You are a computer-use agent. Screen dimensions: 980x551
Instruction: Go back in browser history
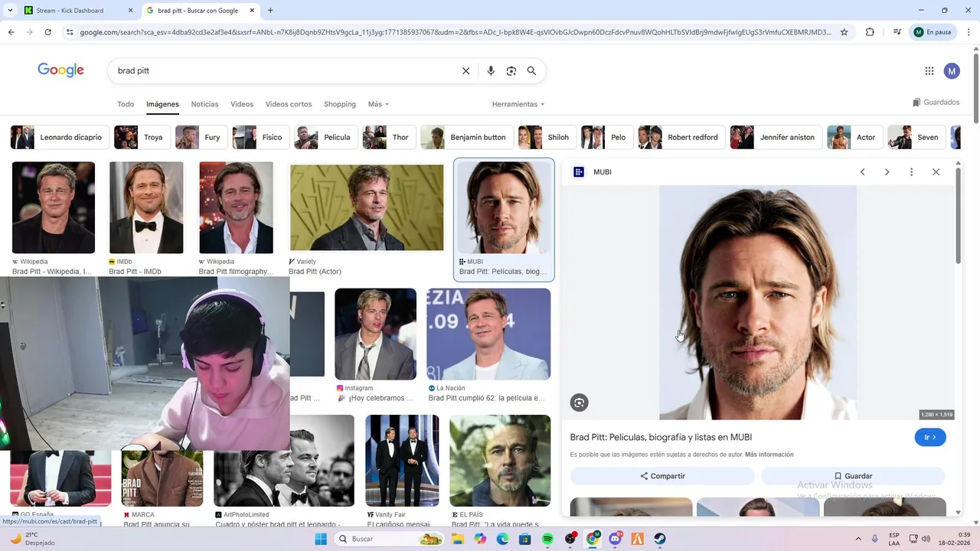(x=11, y=32)
